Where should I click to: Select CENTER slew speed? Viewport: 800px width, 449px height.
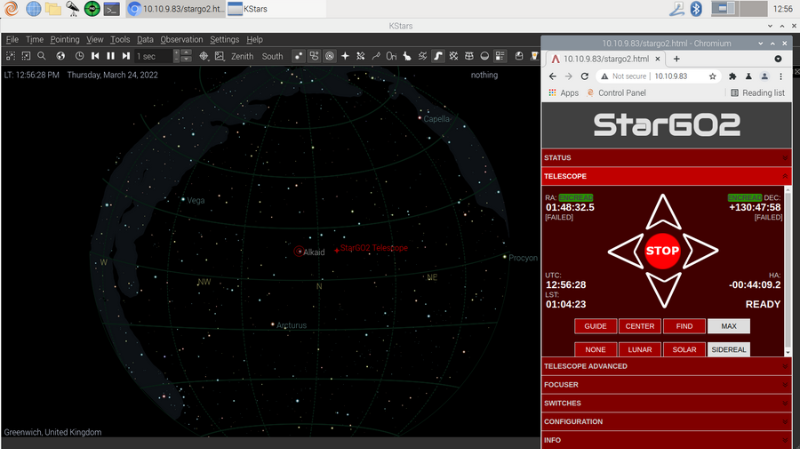640,326
